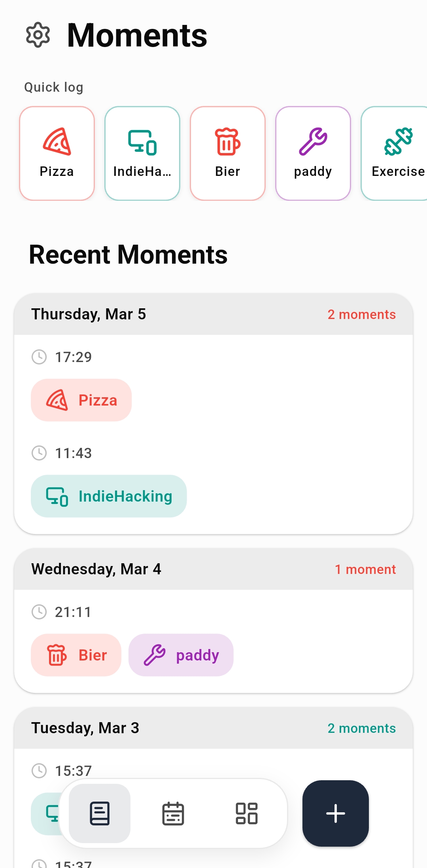Open the Wednesday, Mar 4 header
The image size is (427, 868).
click(96, 569)
